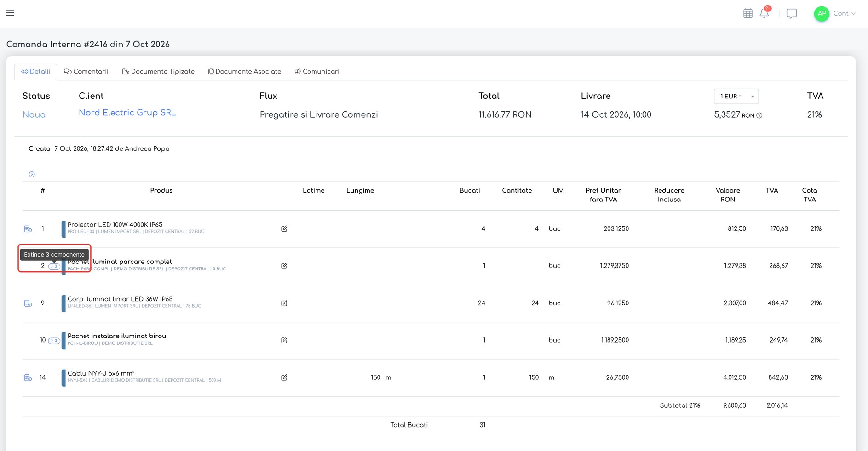Select the unit price 1.279,3750
This screenshot has height=451, width=868.
pos(614,266)
